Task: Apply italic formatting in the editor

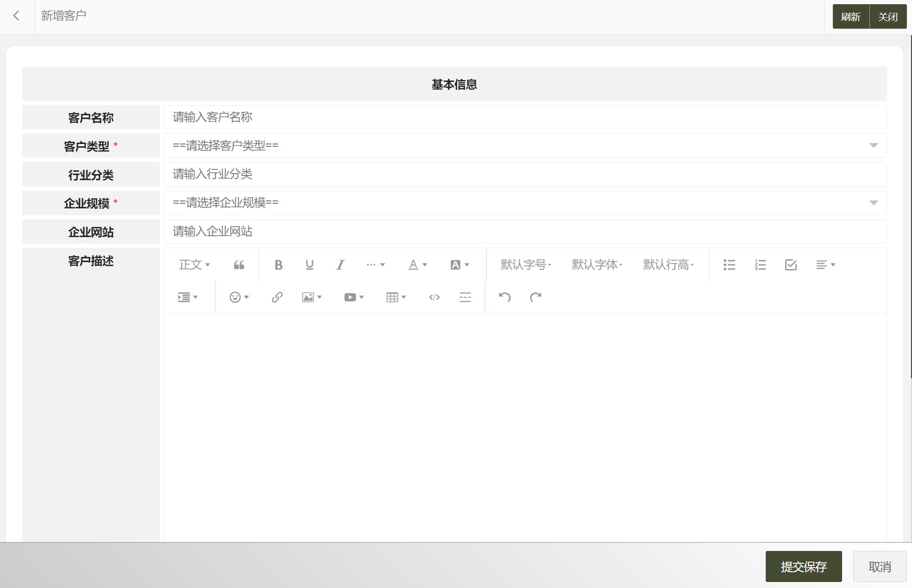Action: tap(340, 264)
